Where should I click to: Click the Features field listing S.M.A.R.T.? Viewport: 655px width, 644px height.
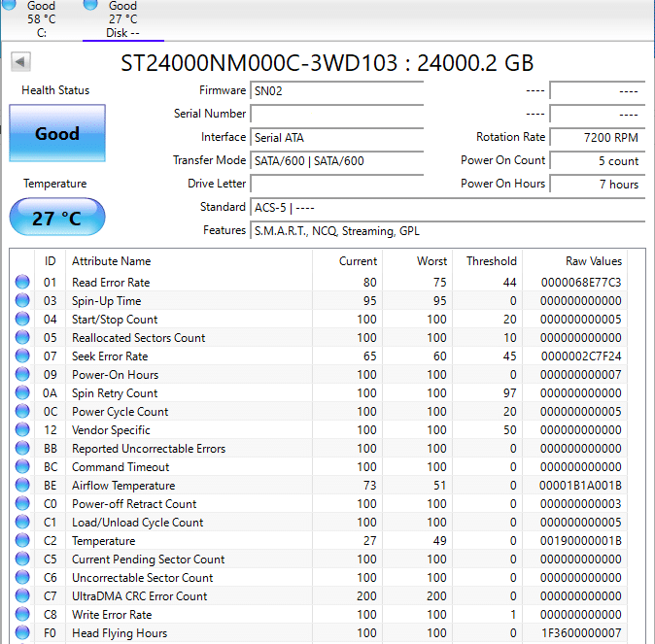pos(448,231)
